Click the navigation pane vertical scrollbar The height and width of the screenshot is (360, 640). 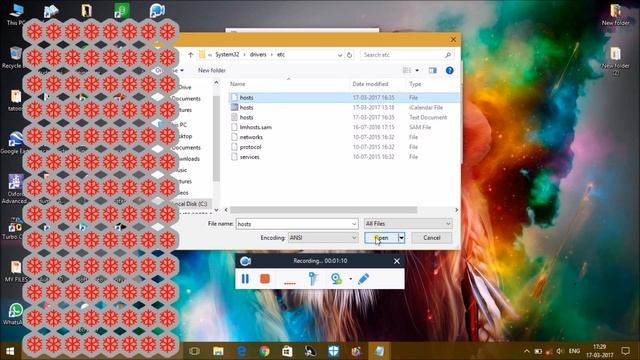216,139
